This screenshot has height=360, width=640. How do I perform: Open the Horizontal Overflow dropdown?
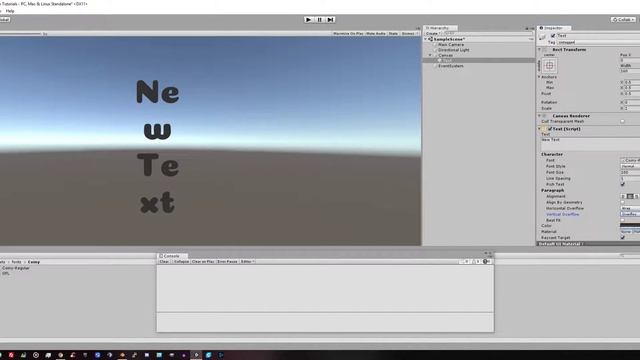point(630,208)
